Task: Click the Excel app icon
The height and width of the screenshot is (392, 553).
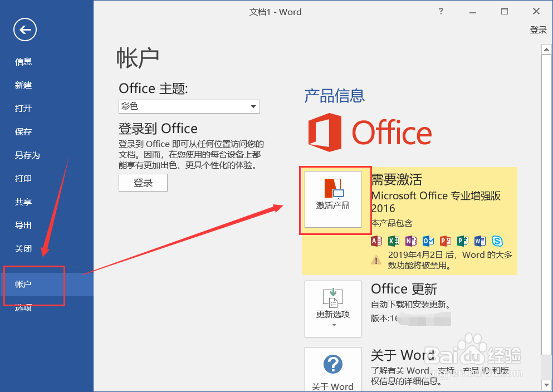Action: 394,241
